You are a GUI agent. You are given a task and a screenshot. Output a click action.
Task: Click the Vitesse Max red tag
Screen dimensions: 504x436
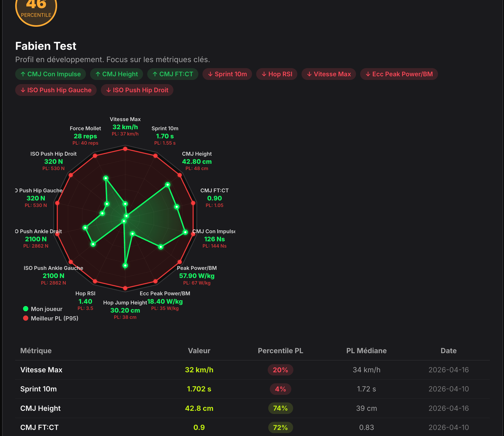(329, 74)
